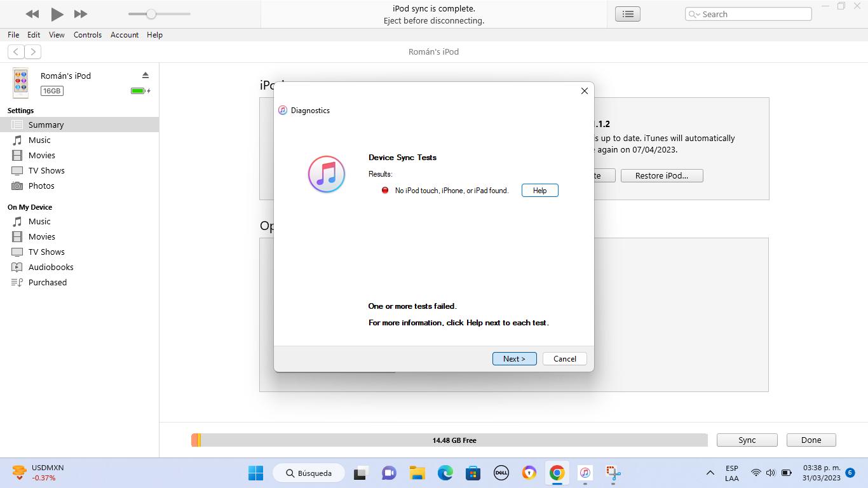Click the battery tray icon
This screenshot has width=868, height=488.
pyautogui.click(x=786, y=473)
